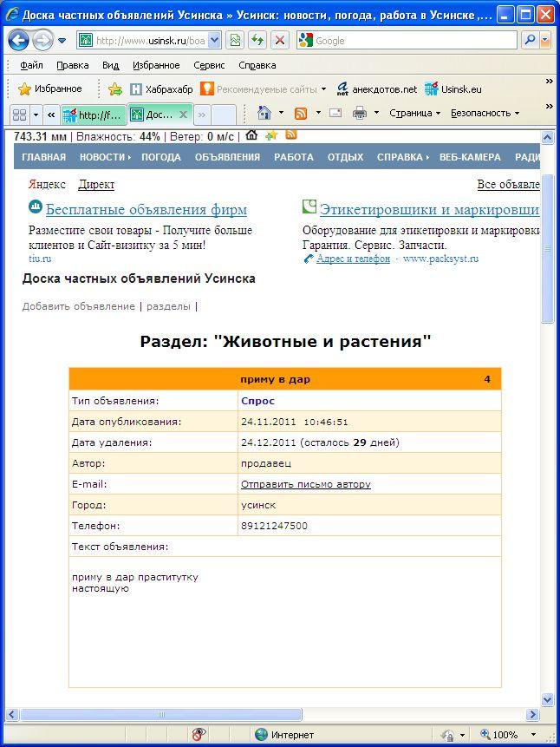Open Quick Tabs grid icon

click(18, 115)
